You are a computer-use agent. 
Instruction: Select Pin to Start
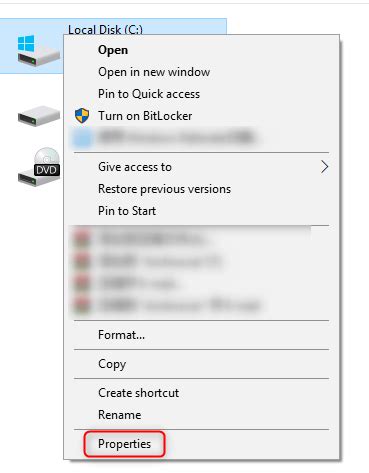point(127,211)
